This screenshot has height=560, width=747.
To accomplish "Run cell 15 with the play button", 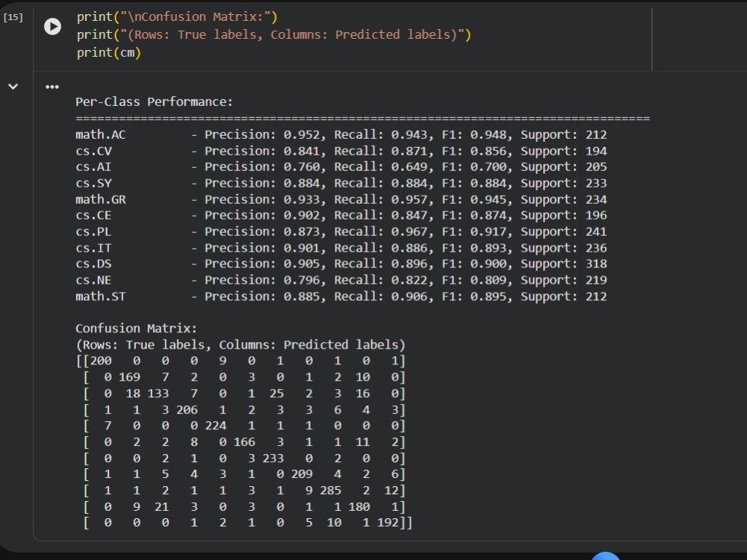I will tap(52, 26).
